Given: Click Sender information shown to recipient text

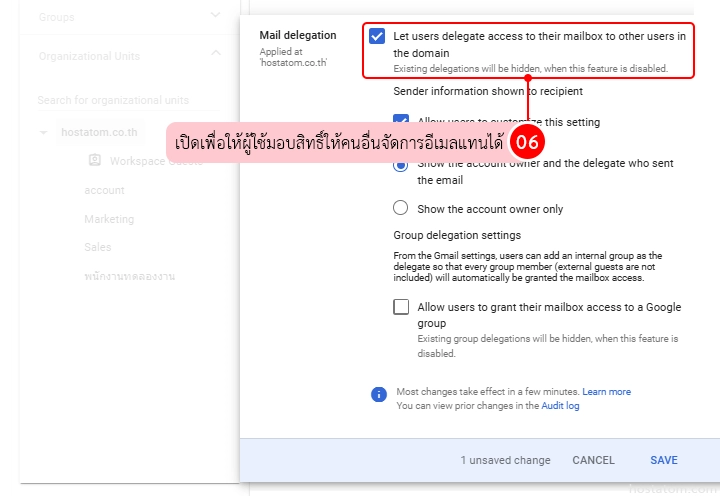Looking at the screenshot, I should (x=488, y=91).
